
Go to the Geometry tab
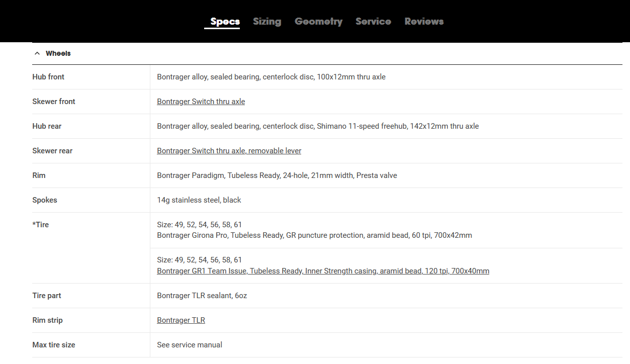318,22
